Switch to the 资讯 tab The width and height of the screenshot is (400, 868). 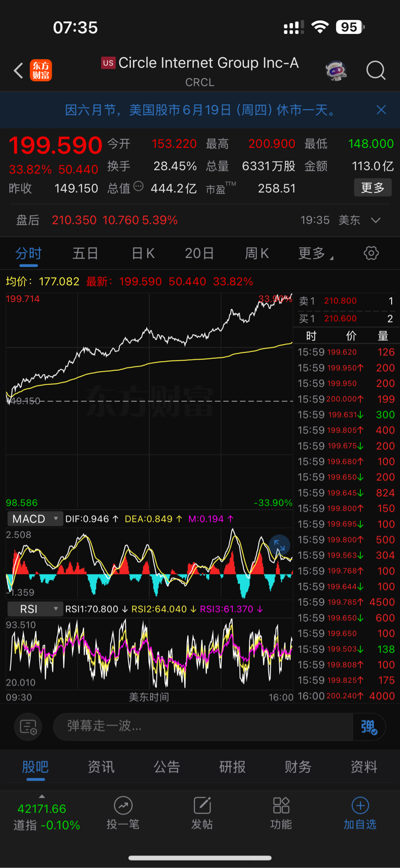pos(101,767)
